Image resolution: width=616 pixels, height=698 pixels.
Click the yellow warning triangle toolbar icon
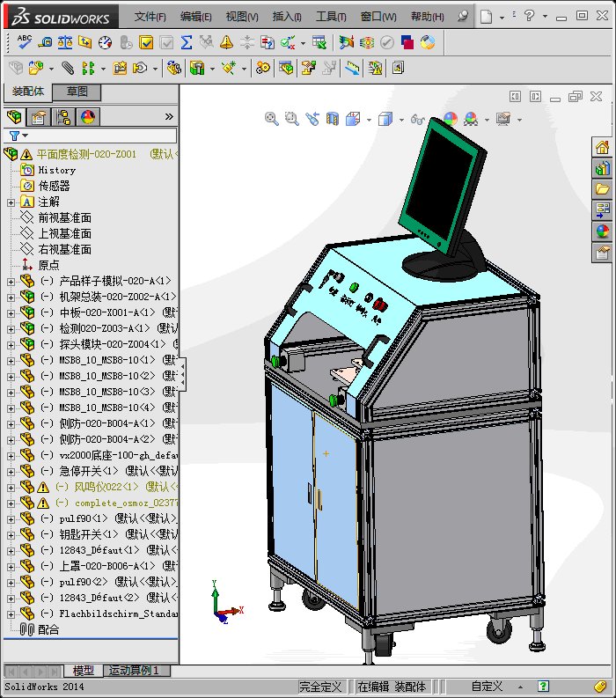[226, 42]
